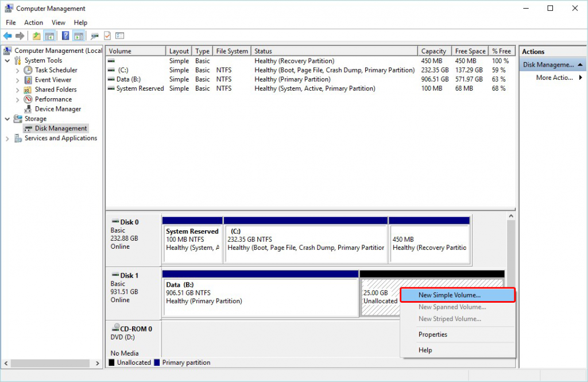This screenshot has width=588, height=382.
Task: Click the Forward navigation arrow
Action: click(19, 36)
